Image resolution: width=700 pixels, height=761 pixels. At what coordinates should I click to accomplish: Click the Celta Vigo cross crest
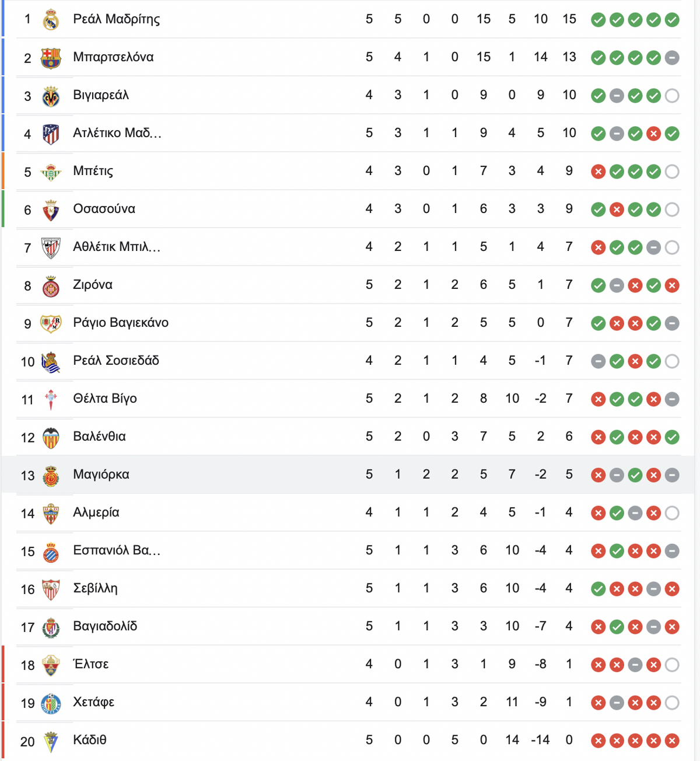[x=51, y=399]
